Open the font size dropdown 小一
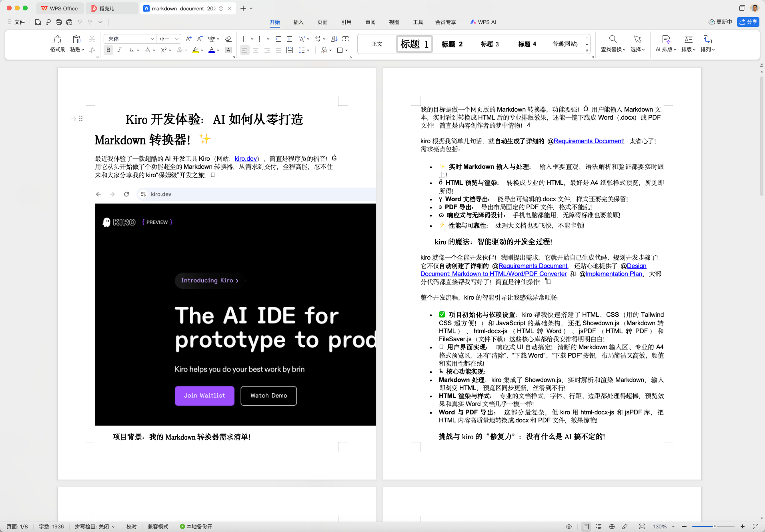This screenshot has width=765, height=532. pyautogui.click(x=176, y=39)
